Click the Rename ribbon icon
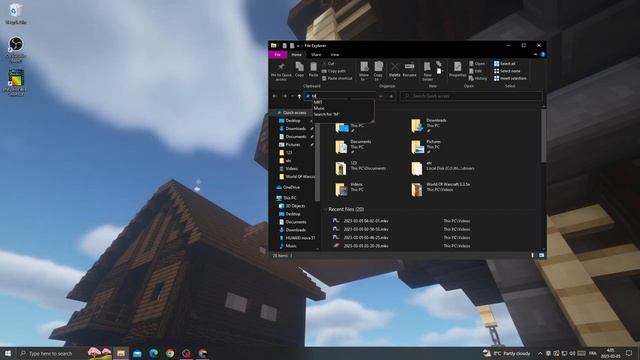 click(x=409, y=67)
